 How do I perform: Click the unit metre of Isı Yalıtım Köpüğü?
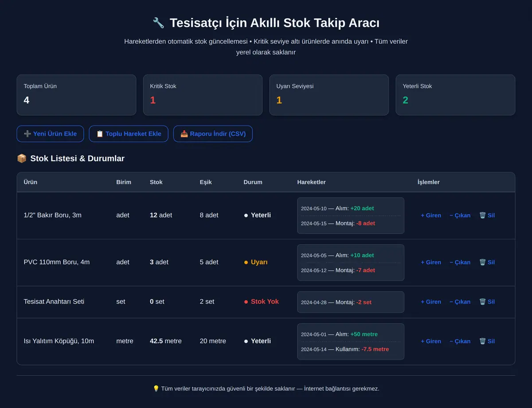[x=125, y=341]
